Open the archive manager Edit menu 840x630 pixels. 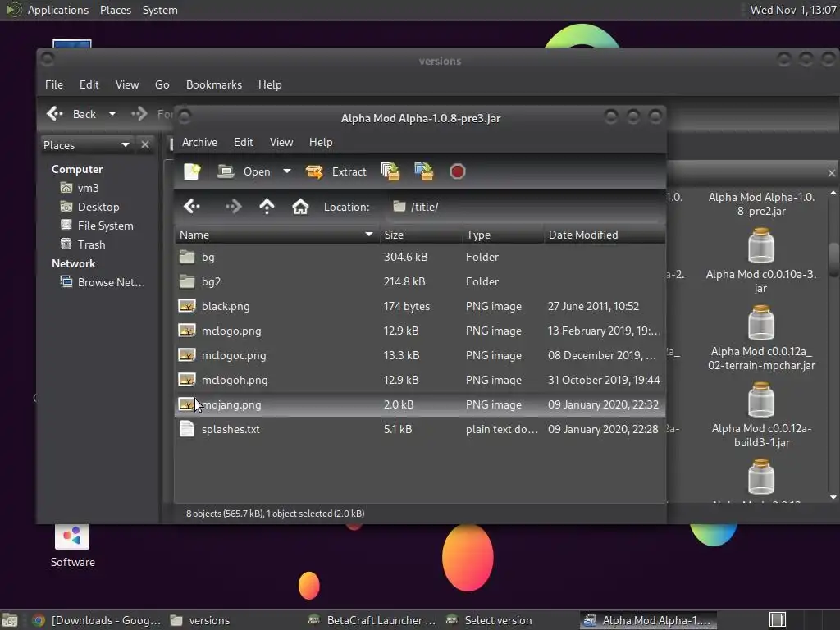[x=243, y=142]
